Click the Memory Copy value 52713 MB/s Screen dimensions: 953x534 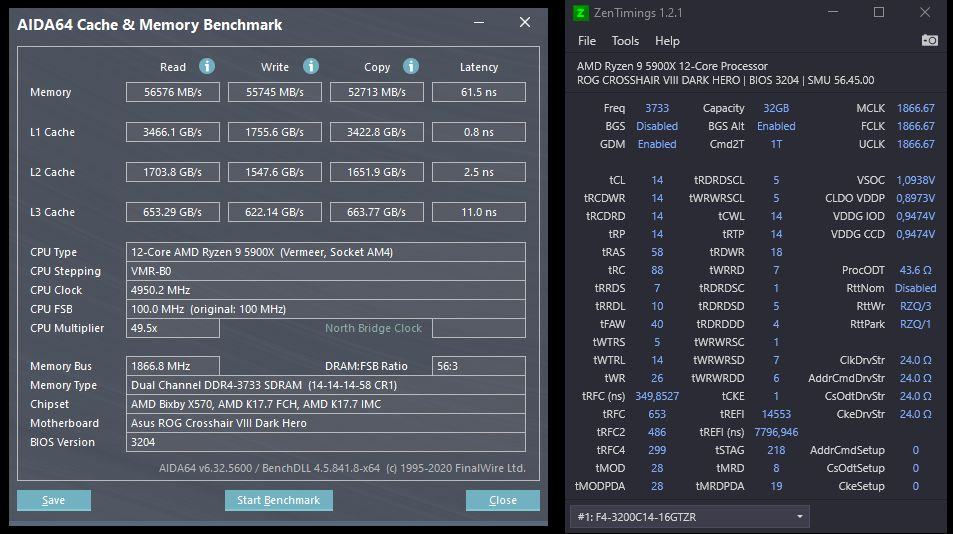coord(377,92)
